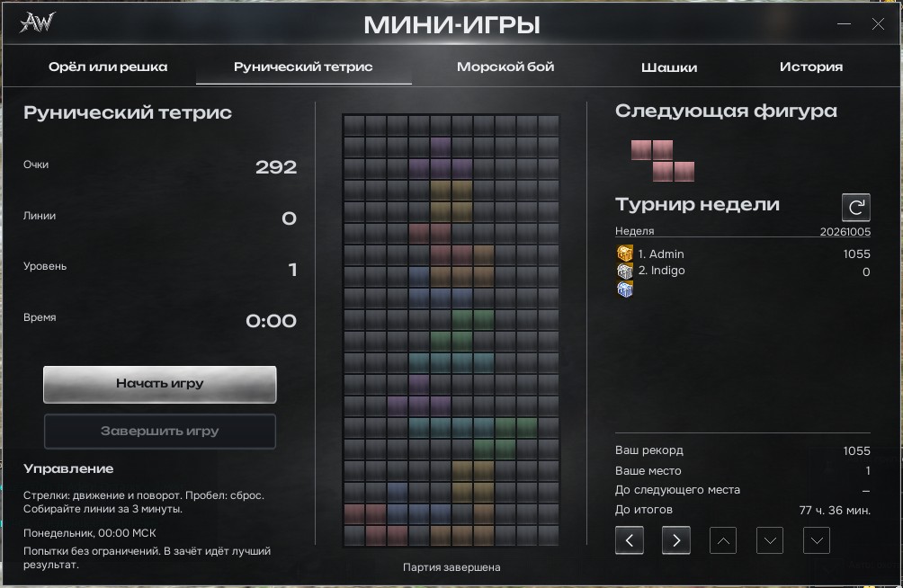Click the next figure preview piece

[x=662, y=161]
